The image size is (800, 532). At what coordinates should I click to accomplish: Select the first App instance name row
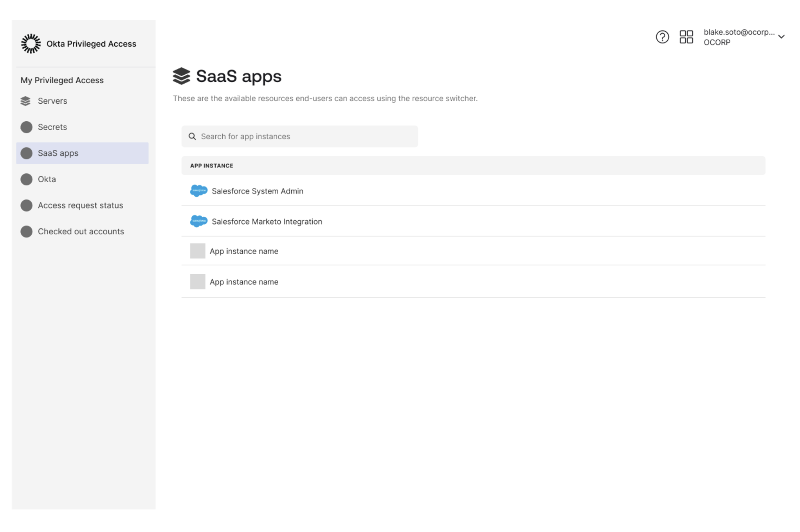click(244, 251)
